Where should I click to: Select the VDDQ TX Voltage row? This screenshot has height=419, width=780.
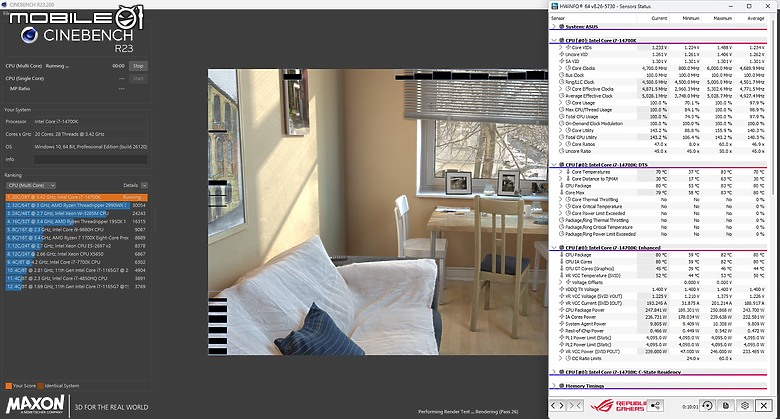click(658, 289)
